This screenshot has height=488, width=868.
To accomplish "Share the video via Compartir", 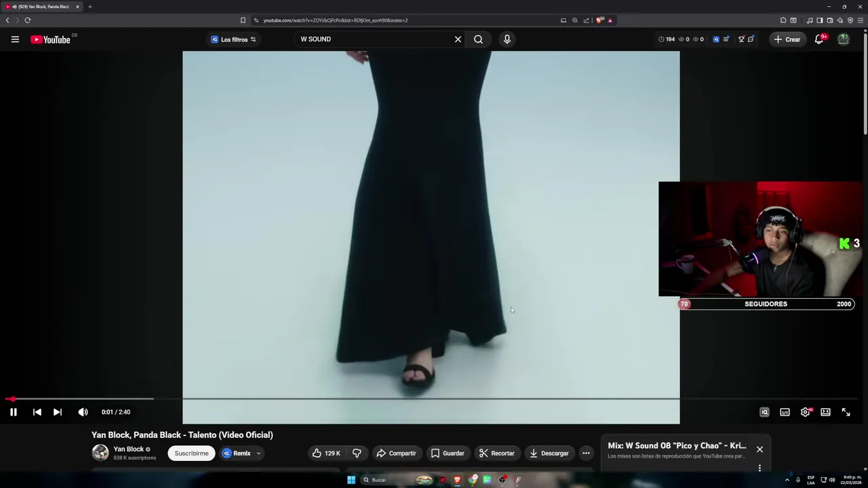I will tap(396, 453).
